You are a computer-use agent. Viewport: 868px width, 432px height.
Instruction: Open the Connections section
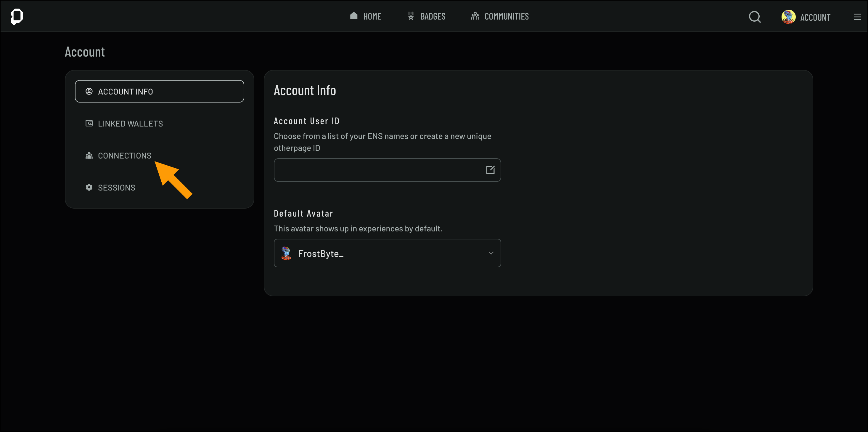(x=124, y=156)
